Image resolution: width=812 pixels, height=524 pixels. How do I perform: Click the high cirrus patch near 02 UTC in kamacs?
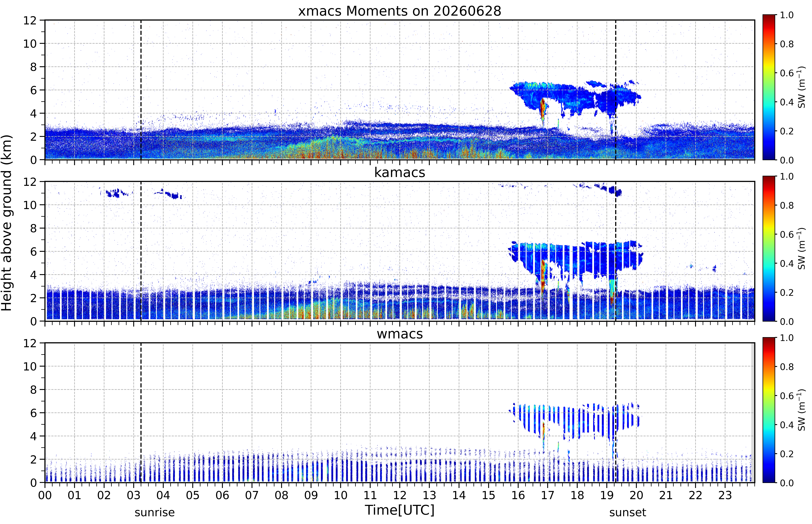[x=115, y=193]
